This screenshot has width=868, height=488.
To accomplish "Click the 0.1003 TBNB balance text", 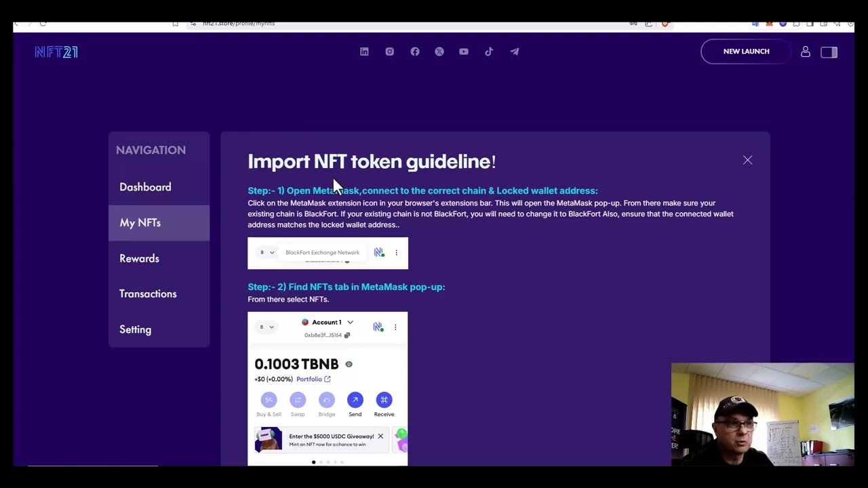I will [296, 365].
